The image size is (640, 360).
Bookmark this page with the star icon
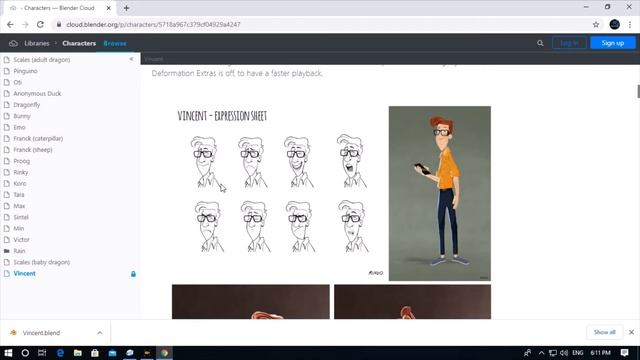coord(596,24)
